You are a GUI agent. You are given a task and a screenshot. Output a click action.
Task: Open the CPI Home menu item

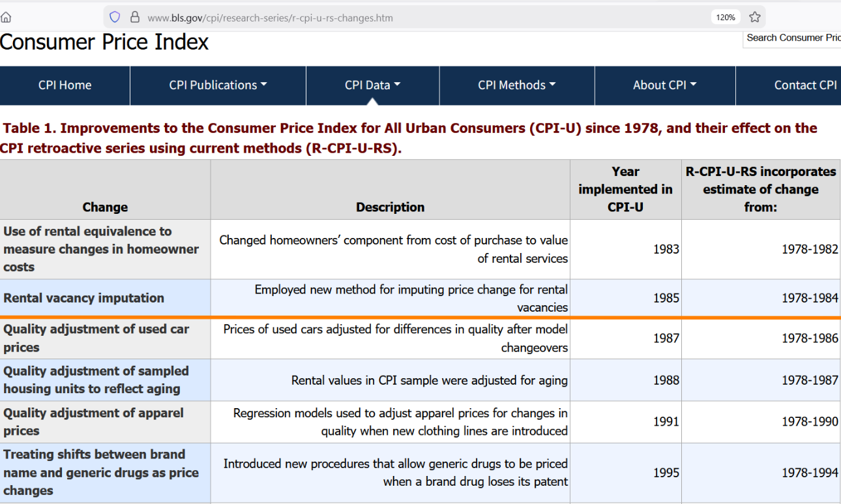click(x=65, y=85)
